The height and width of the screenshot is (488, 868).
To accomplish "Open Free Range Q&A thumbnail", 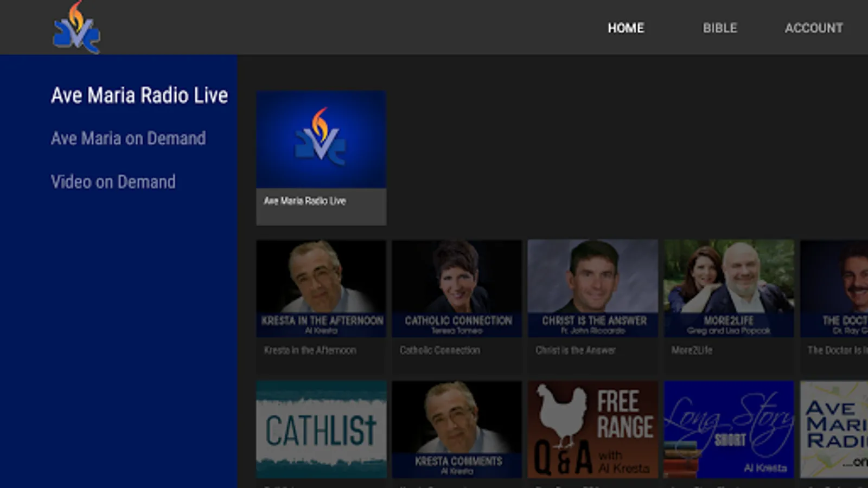I will (x=592, y=429).
